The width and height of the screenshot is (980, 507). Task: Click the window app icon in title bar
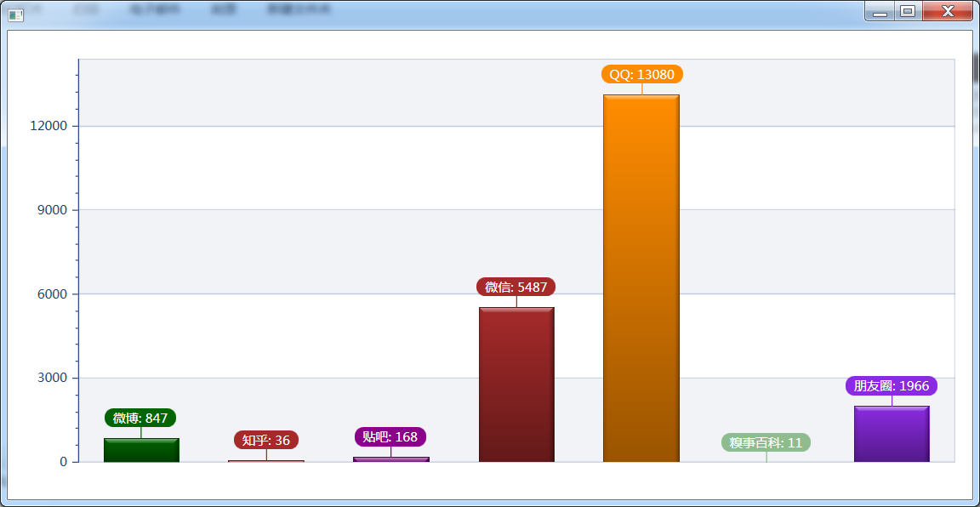[x=15, y=14]
